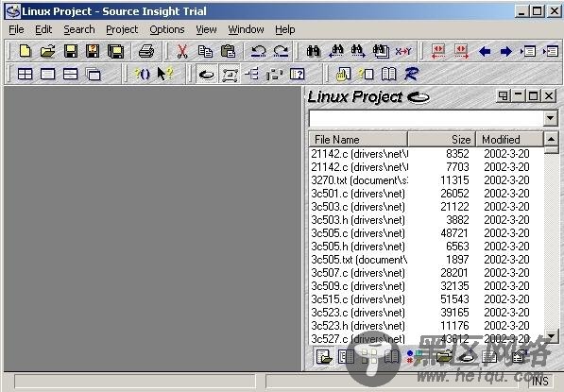
Task: Paste using the clipboard icon
Action: tap(228, 51)
